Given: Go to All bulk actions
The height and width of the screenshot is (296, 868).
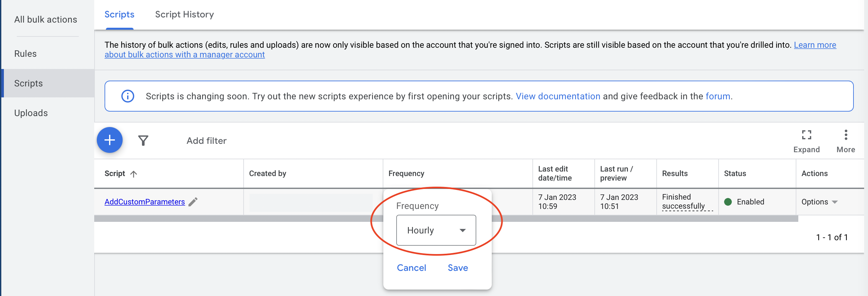Looking at the screenshot, I should 45,20.
